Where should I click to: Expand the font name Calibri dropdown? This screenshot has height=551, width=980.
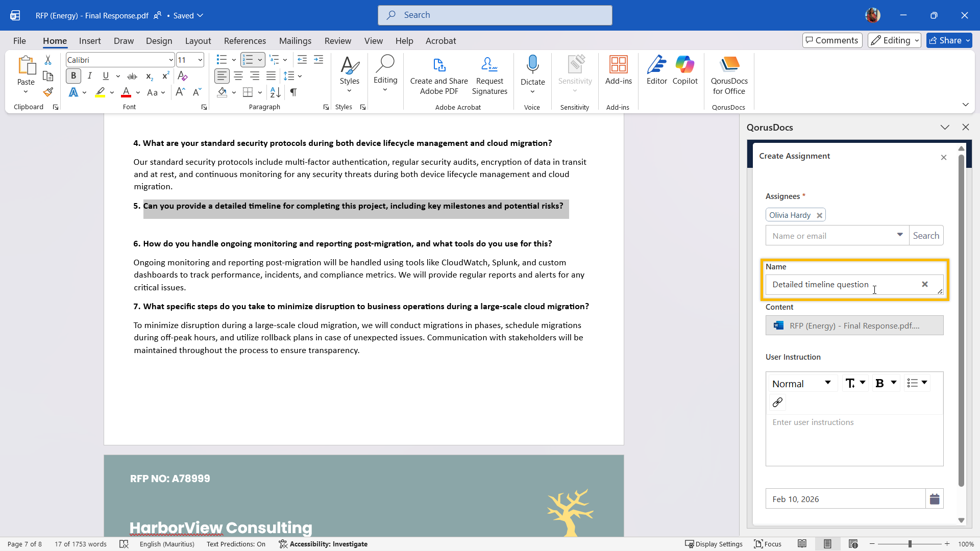[x=171, y=60]
